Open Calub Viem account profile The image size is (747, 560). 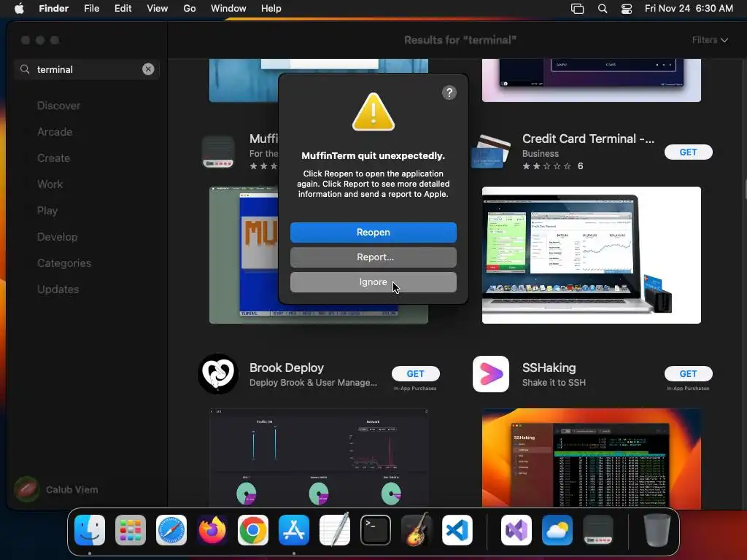click(56, 489)
